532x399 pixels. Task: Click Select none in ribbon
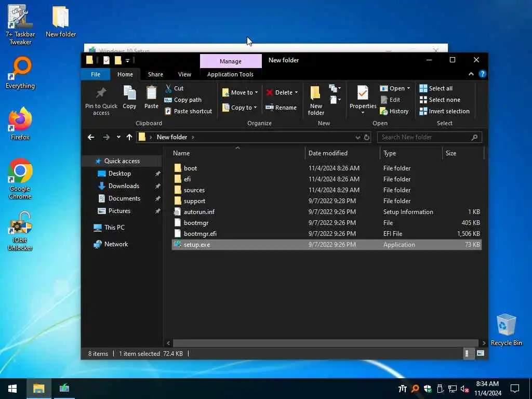point(440,100)
